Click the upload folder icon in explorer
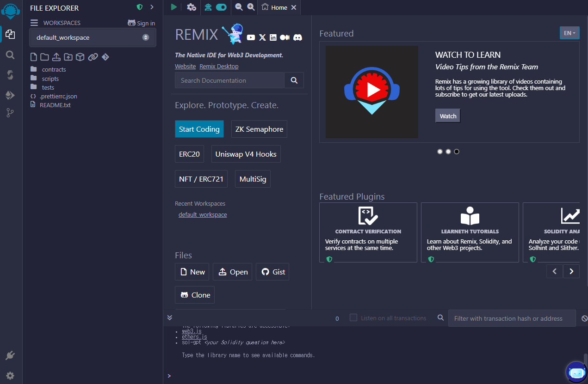 68,57
